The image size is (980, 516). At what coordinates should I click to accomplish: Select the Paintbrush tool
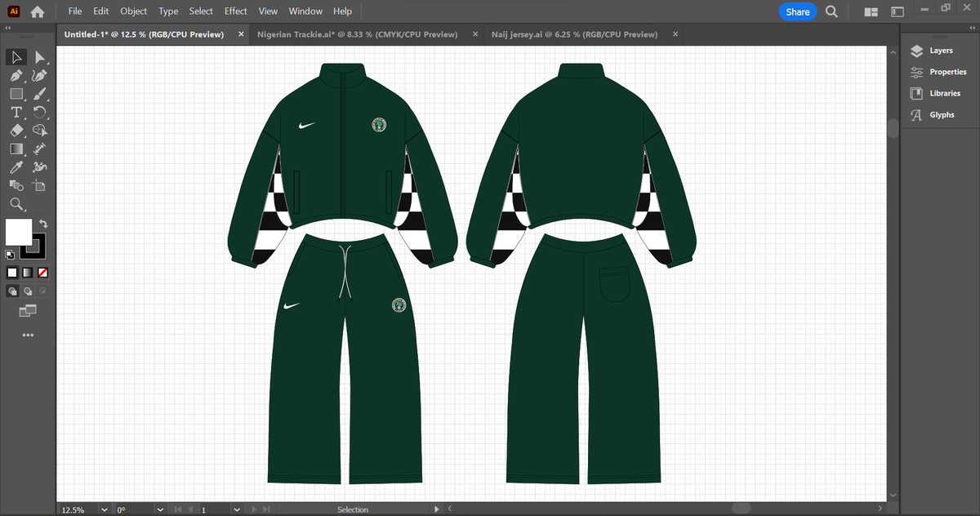click(x=40, y=94)
